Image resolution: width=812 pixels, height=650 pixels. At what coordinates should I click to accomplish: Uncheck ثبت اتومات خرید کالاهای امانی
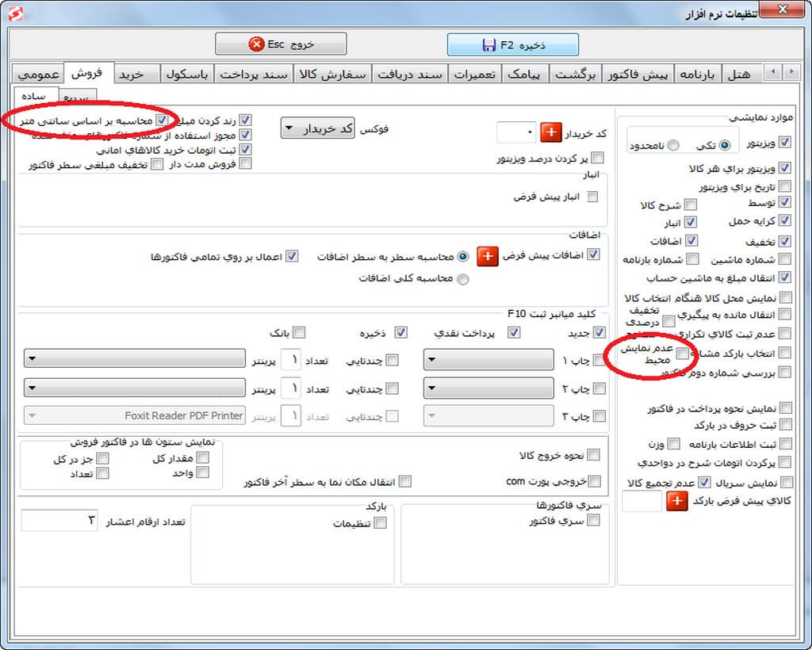click(x=246, y=150)
